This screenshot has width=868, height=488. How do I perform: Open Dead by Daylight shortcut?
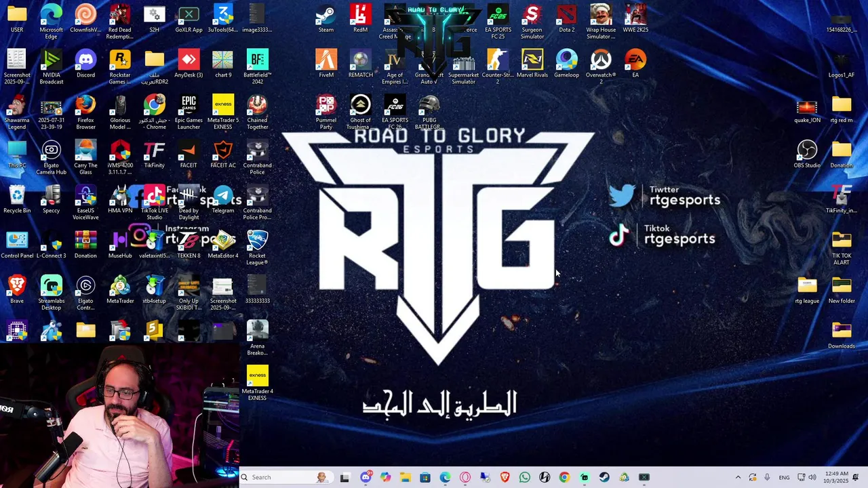(x=189, y=203)
